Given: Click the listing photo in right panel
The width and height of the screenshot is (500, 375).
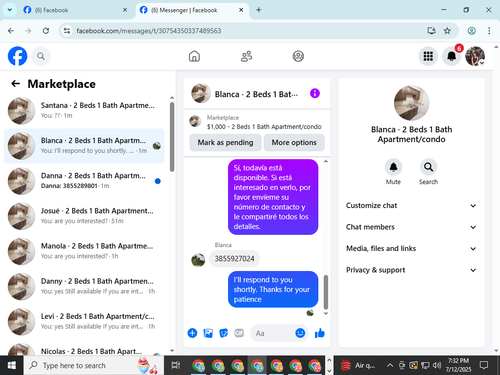Looking at the screenshot, I should coord(411,103).
